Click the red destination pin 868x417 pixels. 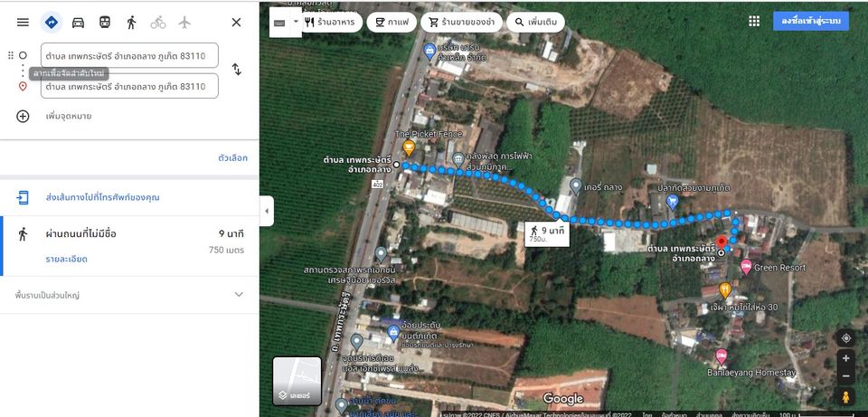(722, 242)
